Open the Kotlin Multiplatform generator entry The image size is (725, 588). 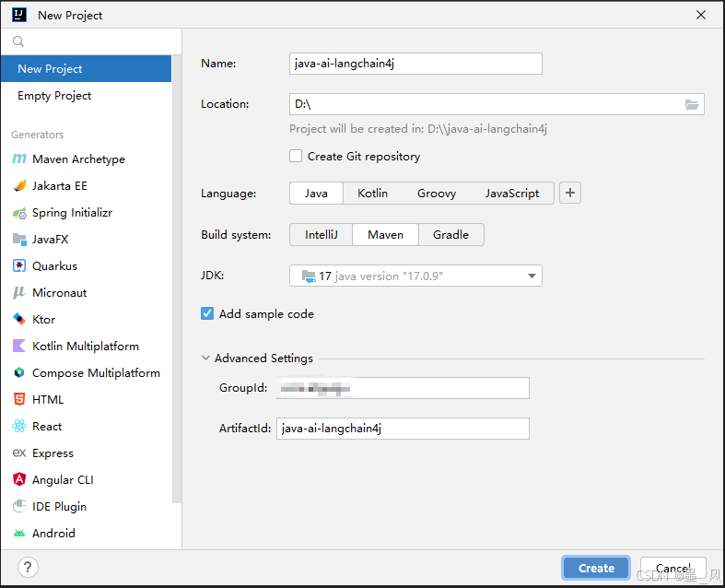86,346
